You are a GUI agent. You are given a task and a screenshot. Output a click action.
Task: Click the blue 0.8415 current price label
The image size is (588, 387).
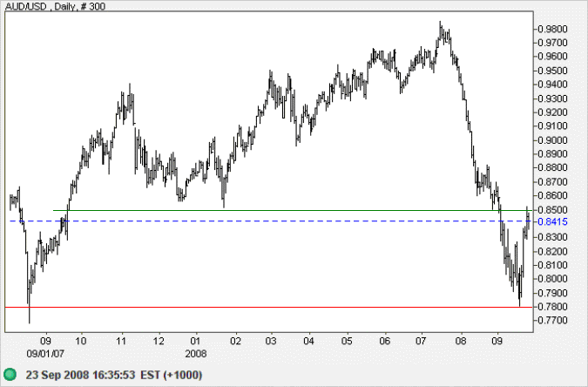[552, 222]
